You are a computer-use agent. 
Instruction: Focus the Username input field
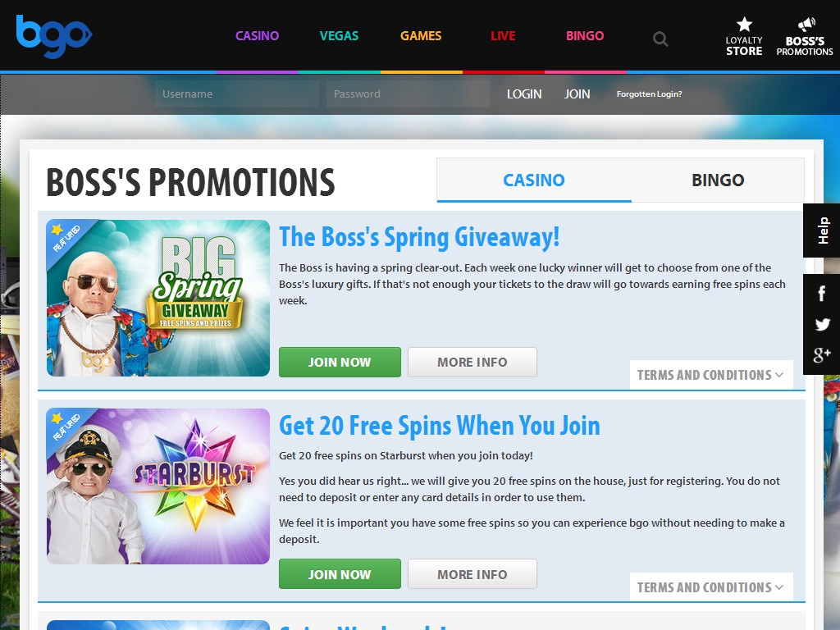coord(237,94)
